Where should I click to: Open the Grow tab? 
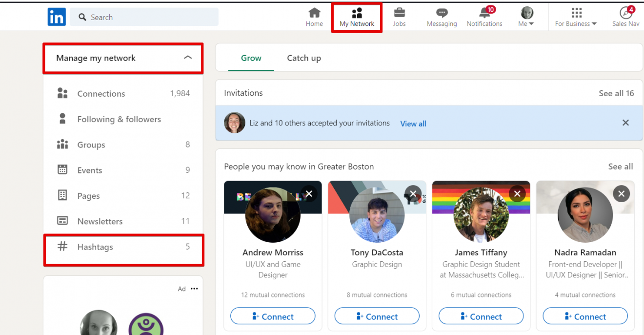251,58
